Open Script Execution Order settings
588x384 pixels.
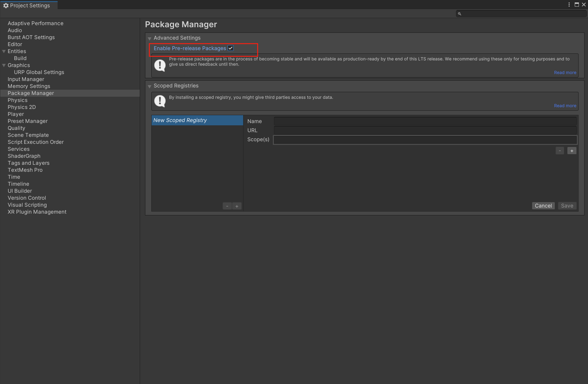click(x=36, y=142)
